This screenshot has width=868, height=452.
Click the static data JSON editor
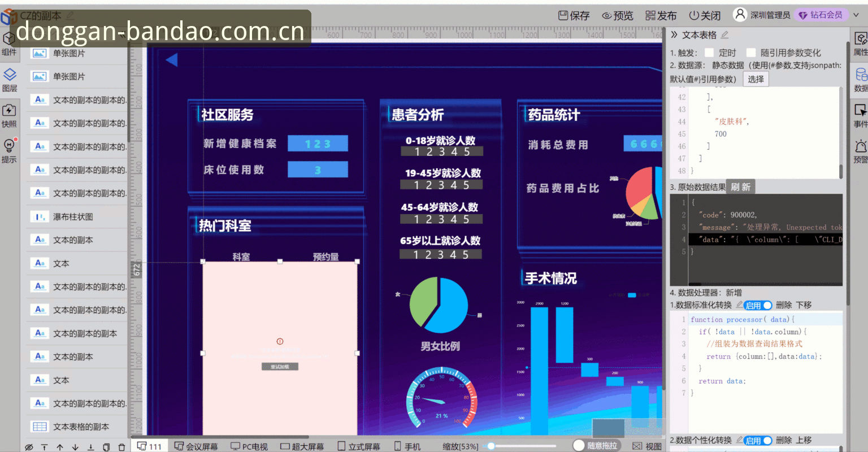[756, 133]
